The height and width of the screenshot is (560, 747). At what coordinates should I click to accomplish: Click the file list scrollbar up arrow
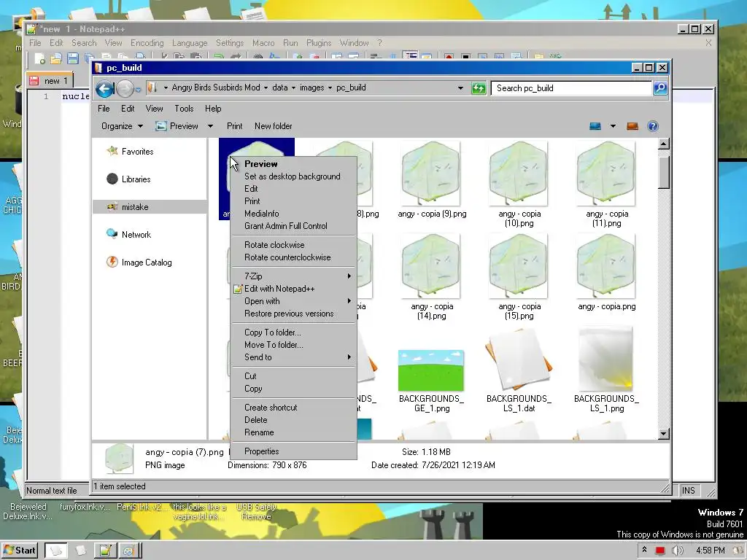tap(663, 144)
